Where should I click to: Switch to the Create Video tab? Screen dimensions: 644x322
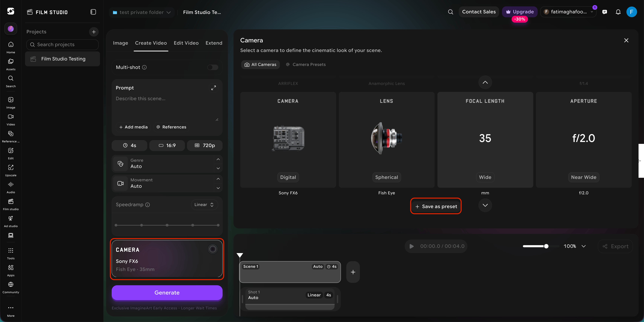tap(151, 43)
